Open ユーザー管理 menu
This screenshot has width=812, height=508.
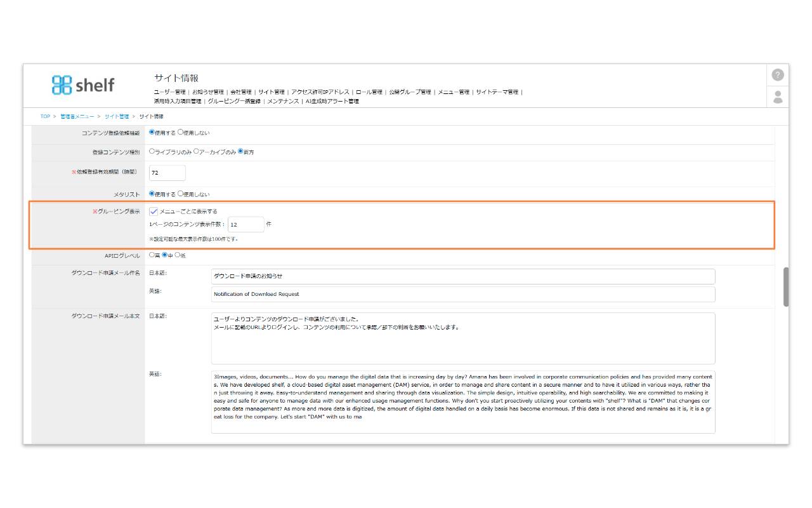(171, 92)
